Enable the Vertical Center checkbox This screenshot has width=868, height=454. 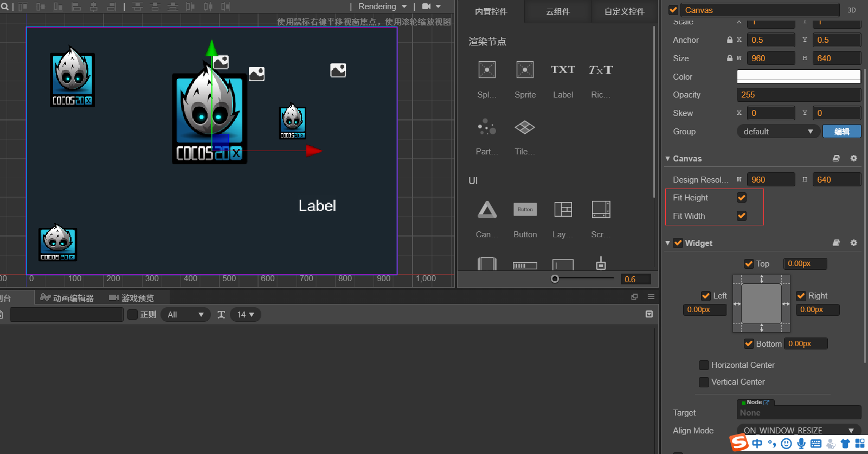coord(704,382)
